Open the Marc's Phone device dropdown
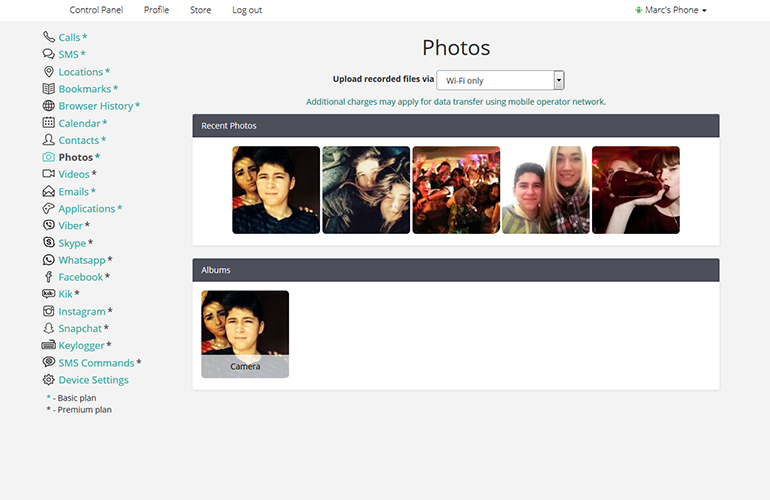This screenshot has height=500, width=770. 671,10
